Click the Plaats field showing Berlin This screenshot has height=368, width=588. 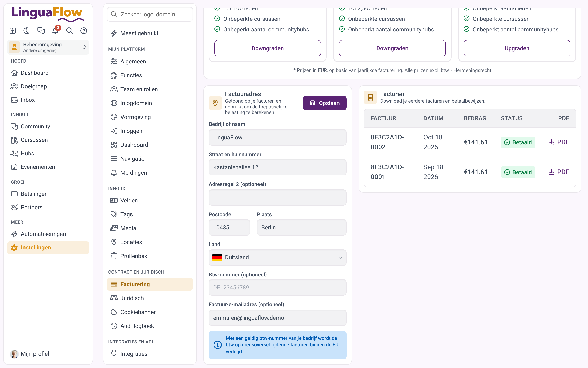click(x=302, y=228)
